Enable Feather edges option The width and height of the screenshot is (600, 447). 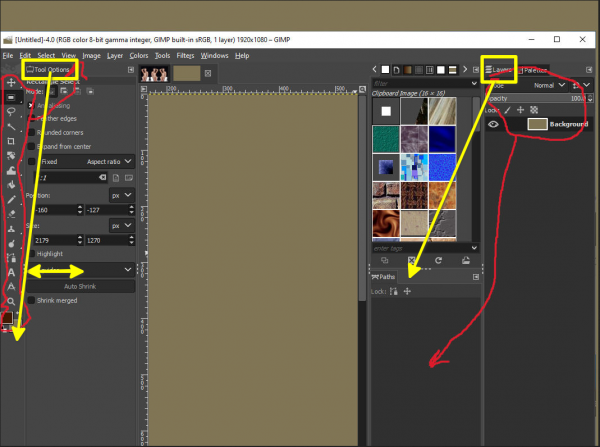[x=31, y=119]
